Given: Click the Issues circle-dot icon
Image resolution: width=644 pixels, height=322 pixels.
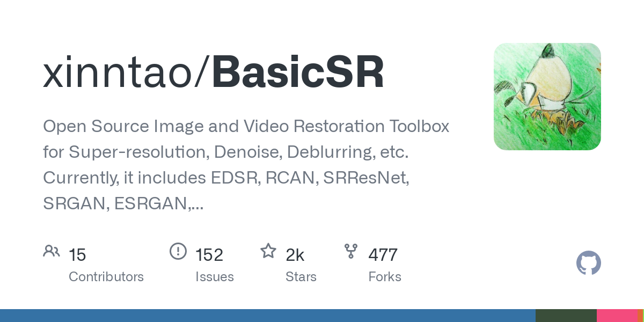Looking at the screenshot, I should [x=178, y=251].
